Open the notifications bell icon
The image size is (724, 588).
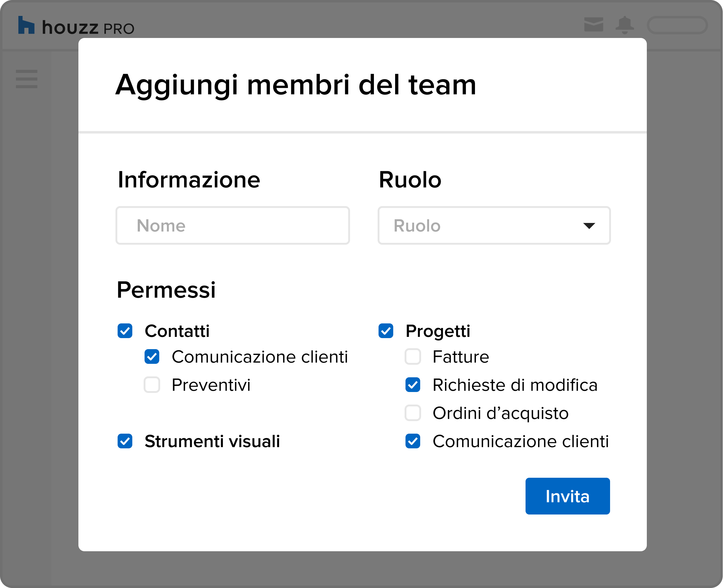[625, 25]
